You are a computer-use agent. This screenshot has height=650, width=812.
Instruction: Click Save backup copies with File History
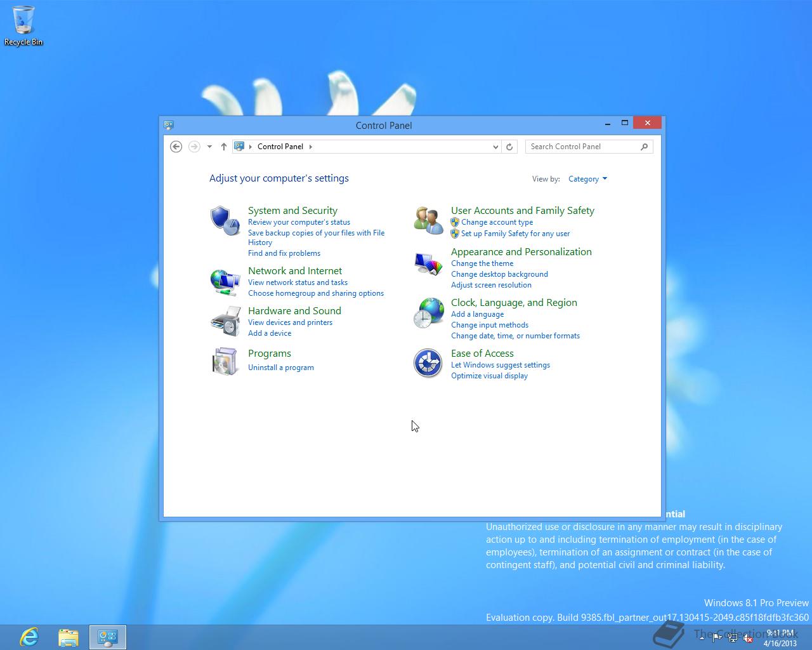[316, 237]
